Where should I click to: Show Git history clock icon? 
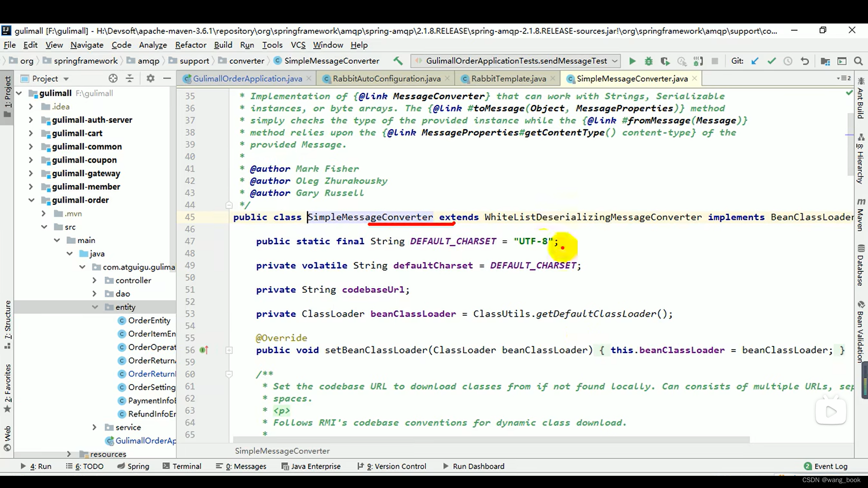pyautogui.click(x=788, y=61)
